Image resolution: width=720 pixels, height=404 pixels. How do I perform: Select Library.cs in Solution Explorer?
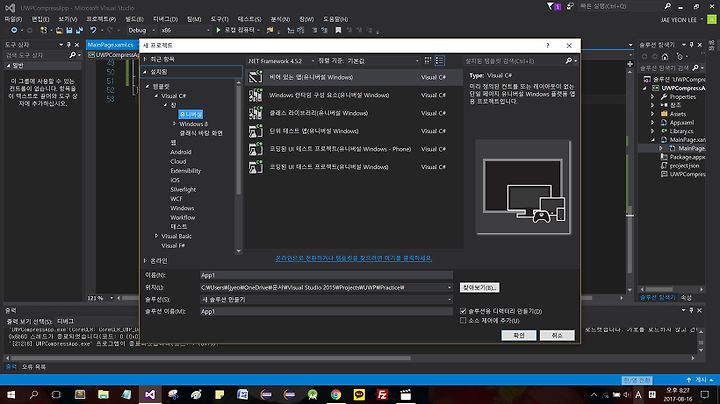(681, 131)
